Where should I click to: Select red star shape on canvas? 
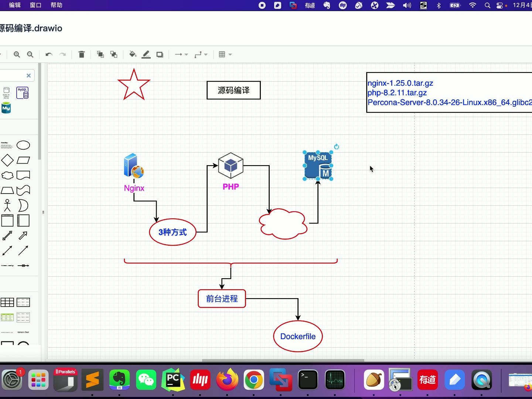coord(134,86)
